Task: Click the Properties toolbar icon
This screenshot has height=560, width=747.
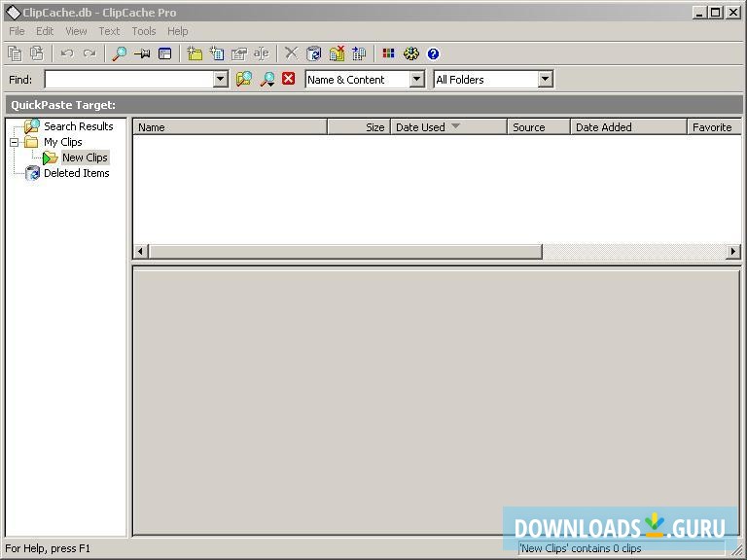Action: pos(239,53)
